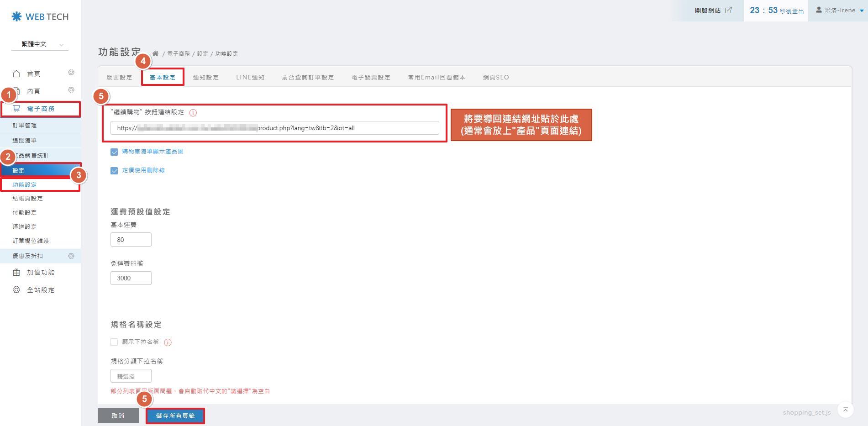868x426 pixels.
Task: Expand the 加值功能 sidebar section
Action: tap(40, 273)
